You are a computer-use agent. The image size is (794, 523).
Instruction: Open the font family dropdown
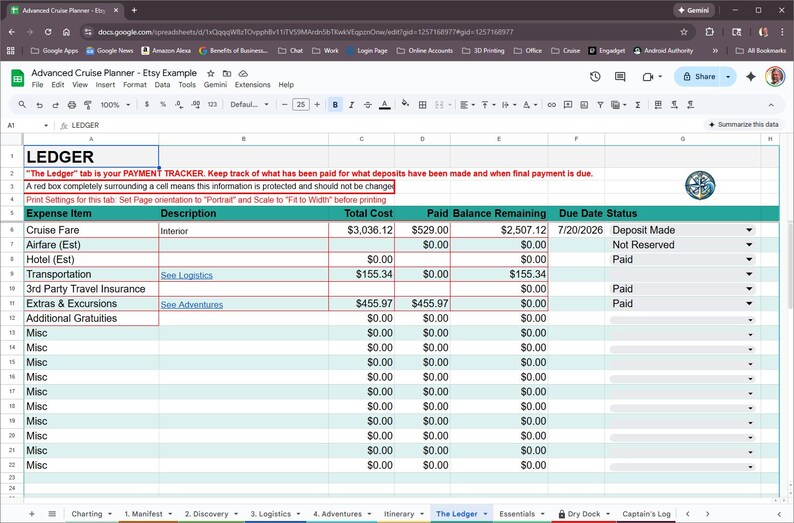pos(249,105)
